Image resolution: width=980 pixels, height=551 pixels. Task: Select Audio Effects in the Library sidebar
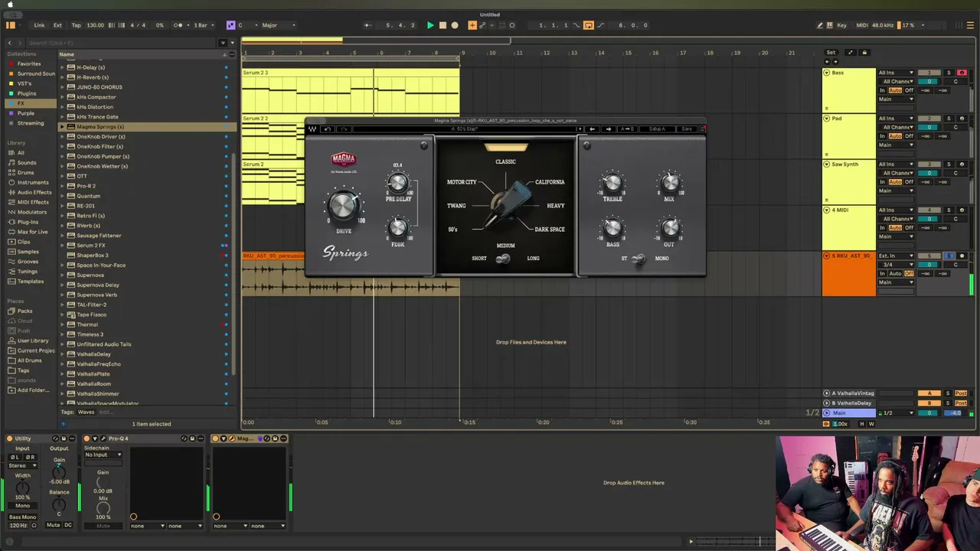34,192
